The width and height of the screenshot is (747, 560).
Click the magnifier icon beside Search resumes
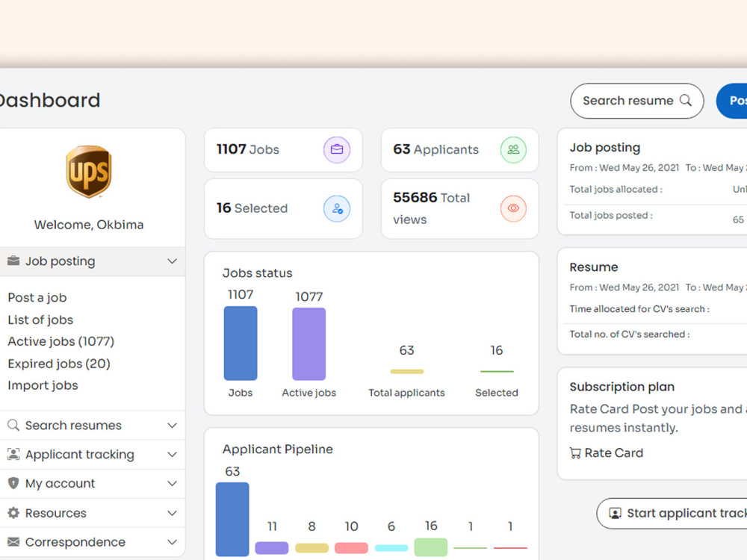click(13, 426)
